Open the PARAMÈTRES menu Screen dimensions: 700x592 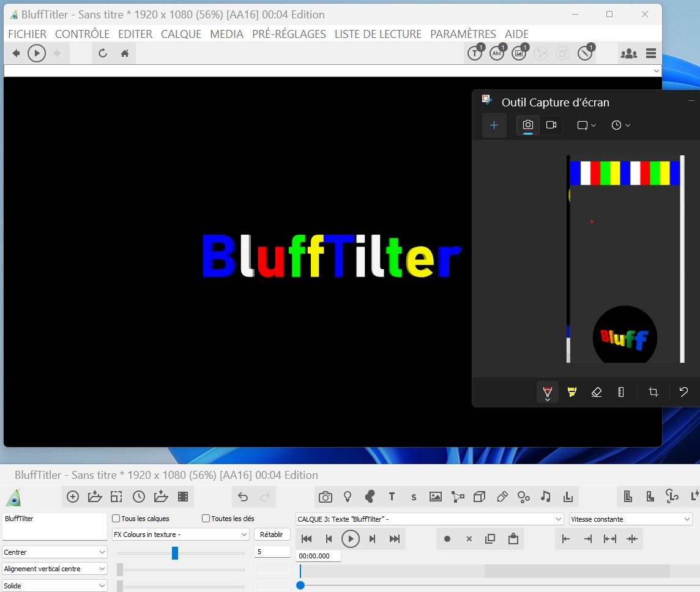[x=463, y=34]
